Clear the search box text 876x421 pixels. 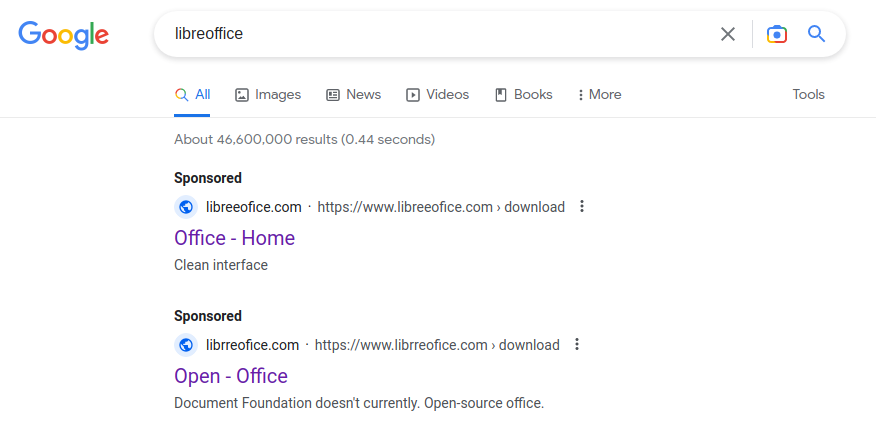[728, 34]
